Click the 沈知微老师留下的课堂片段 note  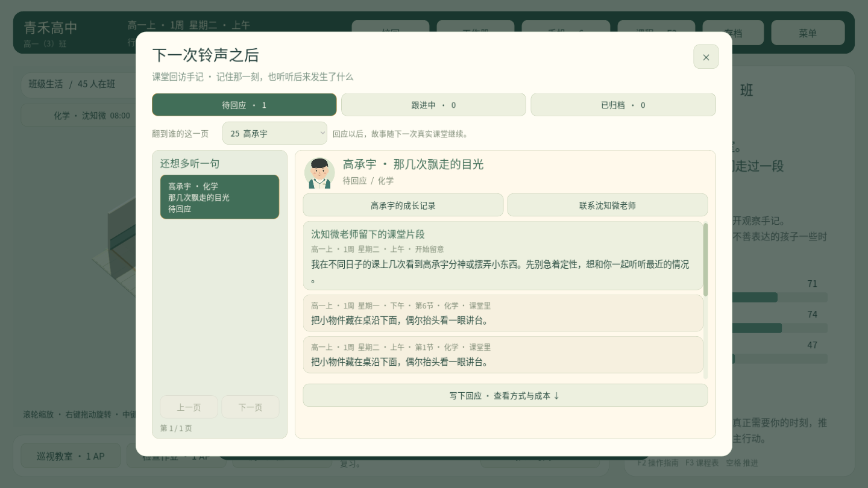(503, 256)
